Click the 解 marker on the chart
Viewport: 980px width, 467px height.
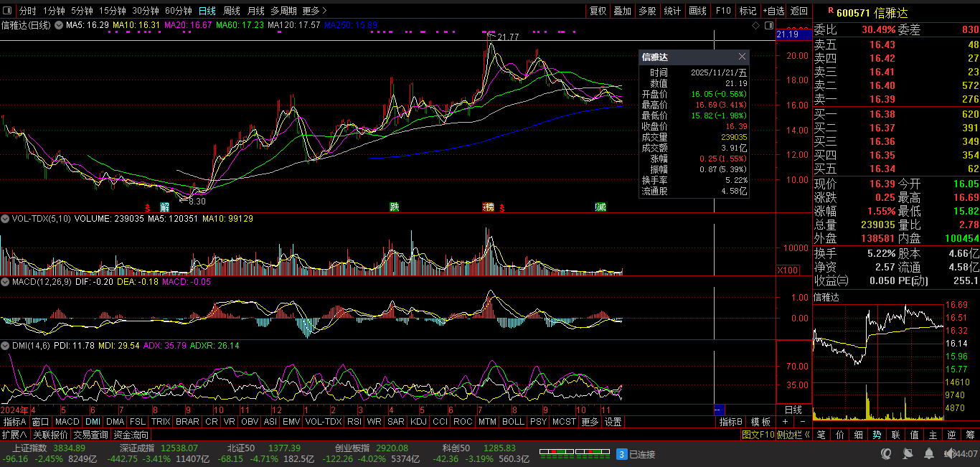tap(165, 207)
